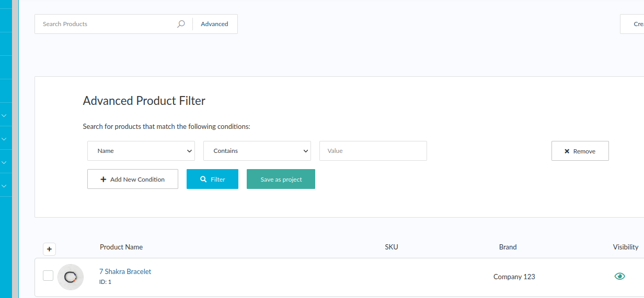Click into the Value input field
The height and width of the screenshot is (298, 644).
pos(373,151)
